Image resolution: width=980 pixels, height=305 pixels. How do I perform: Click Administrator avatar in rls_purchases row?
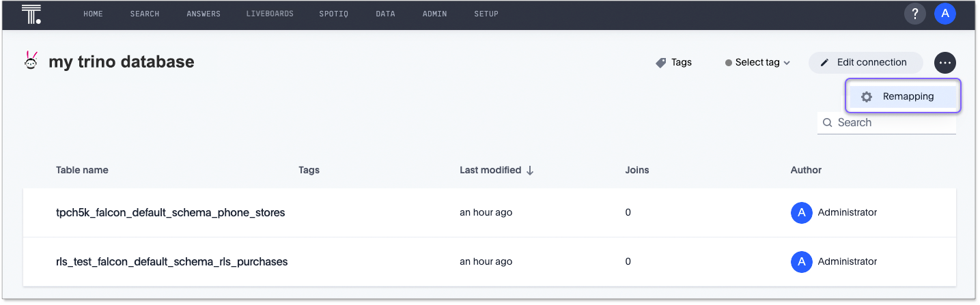[801, 261]
